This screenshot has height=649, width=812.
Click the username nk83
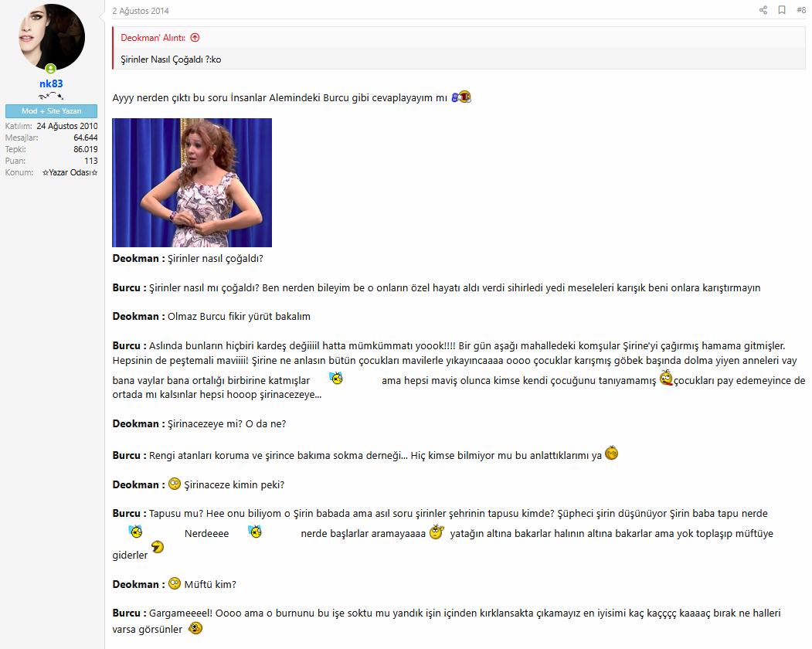point(51,83)
